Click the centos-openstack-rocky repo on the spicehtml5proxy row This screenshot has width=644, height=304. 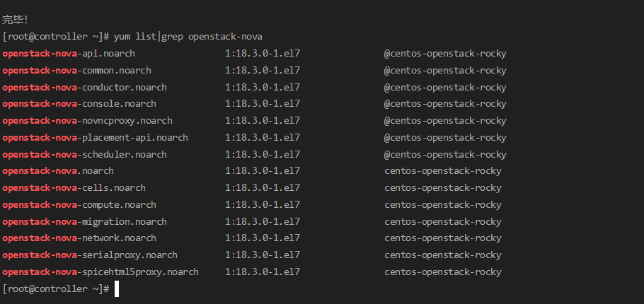pos(443,272)
